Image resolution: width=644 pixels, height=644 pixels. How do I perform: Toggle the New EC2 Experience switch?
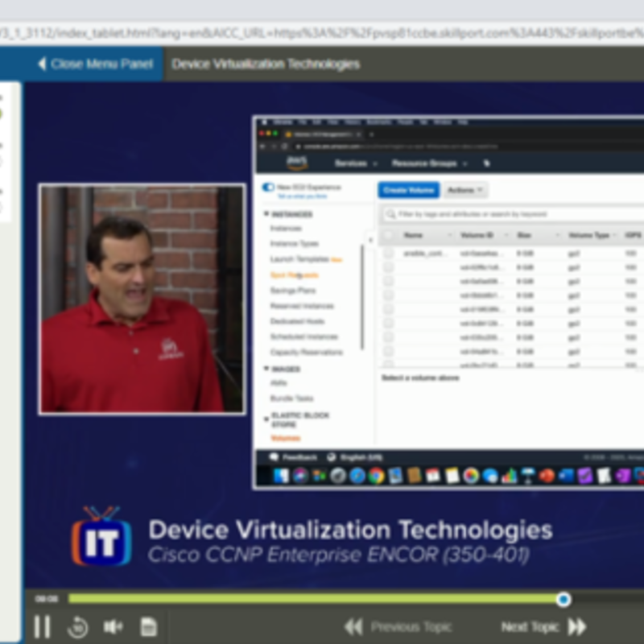click(x=268, y=188)
